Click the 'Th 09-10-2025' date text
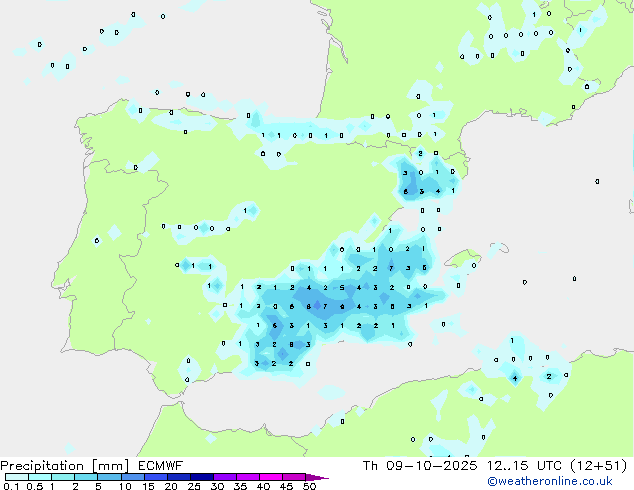634x490 pixels. click(420, 466)
